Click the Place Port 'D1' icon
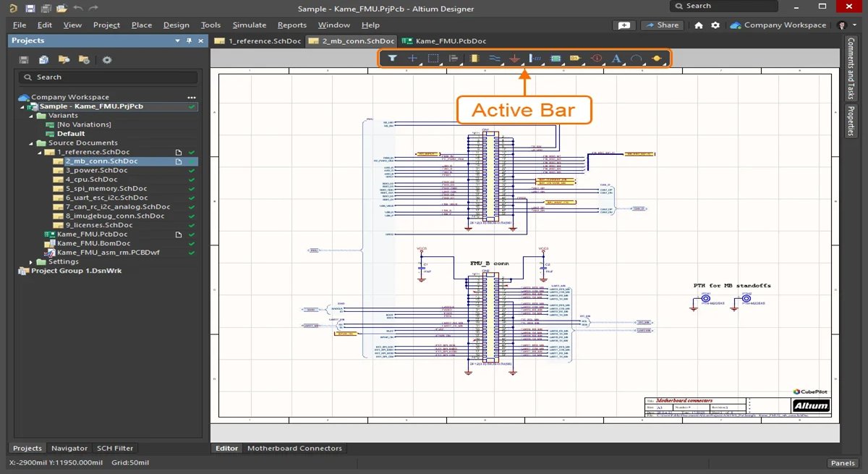The image size is (868, 474). [x=576, y=58]
